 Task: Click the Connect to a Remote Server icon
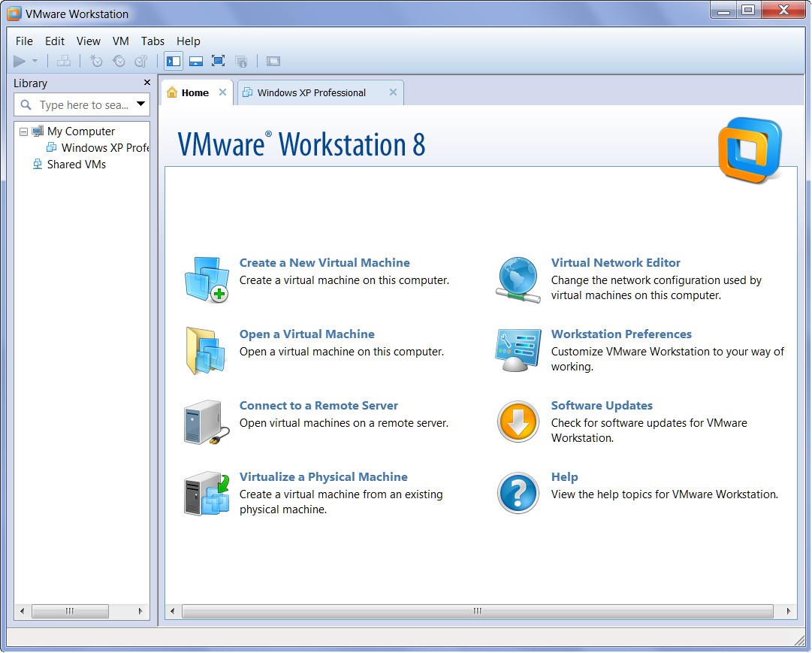[207, 422]
